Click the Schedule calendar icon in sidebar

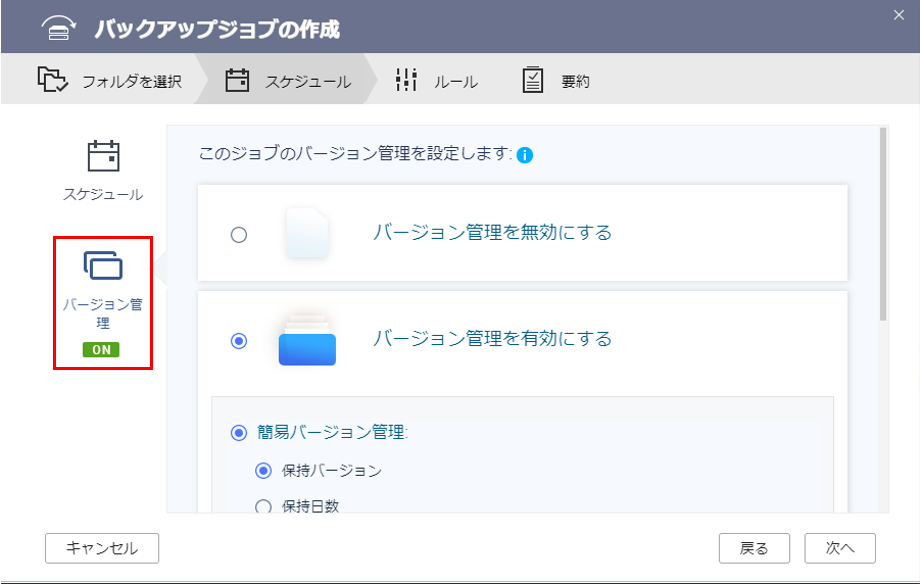click(103, 156)
